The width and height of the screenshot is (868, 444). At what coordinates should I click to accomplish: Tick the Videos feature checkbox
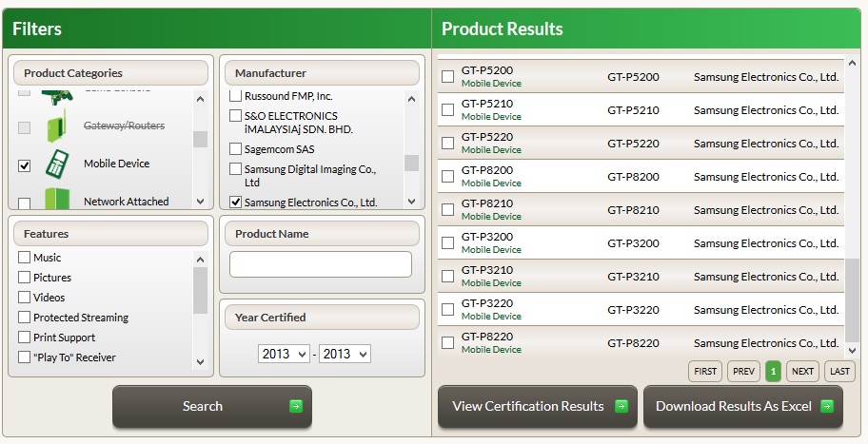tap(25, 297)
